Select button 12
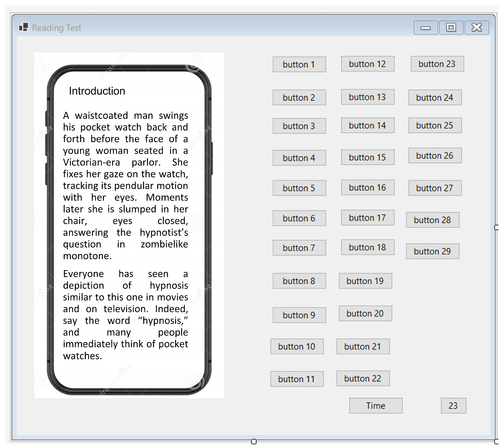The height and width of the screenshot is (448, 502). (x=368, y=64)
